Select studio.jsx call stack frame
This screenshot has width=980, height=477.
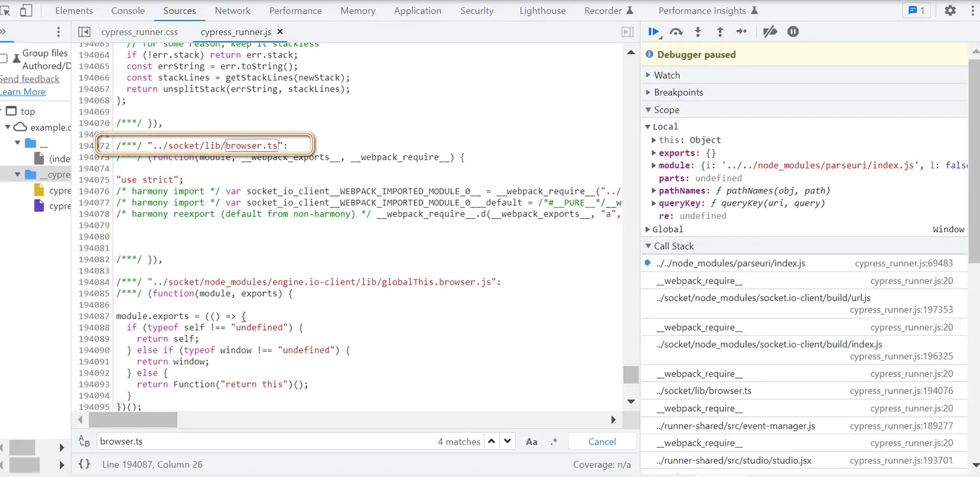click(805, 461)
